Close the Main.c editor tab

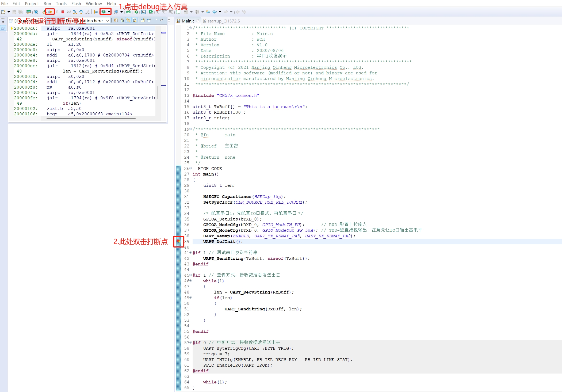coord(198,21)
